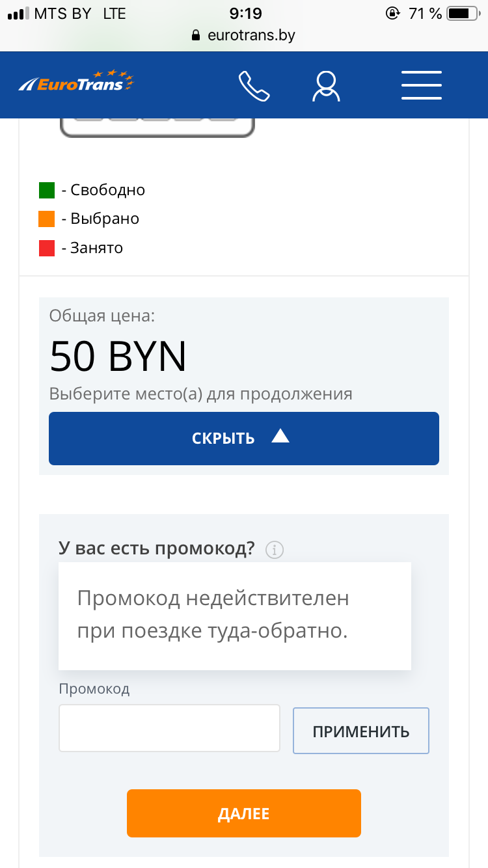This screenshot has height=868, width=488.
Task: Open the user account icon
Action: 326,85
